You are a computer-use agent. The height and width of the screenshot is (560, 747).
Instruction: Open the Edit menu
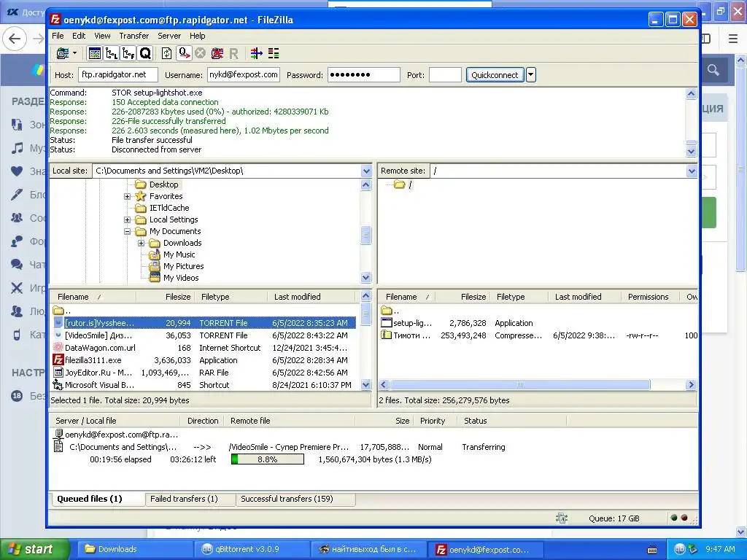79,36
